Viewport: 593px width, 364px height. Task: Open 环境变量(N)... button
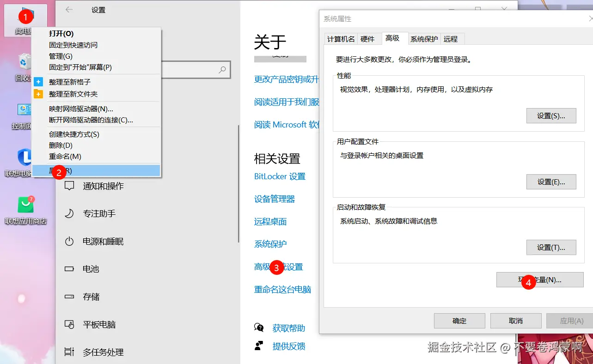point(539,280)
